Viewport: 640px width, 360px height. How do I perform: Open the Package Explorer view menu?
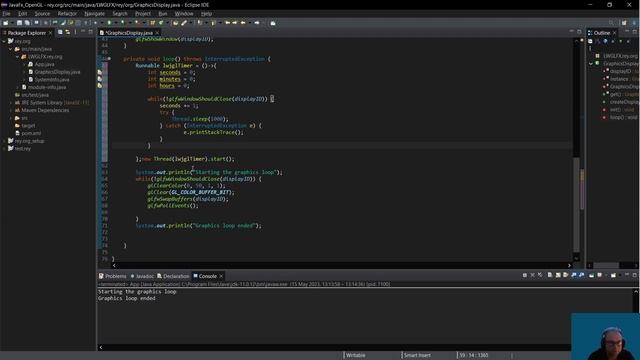76,32
